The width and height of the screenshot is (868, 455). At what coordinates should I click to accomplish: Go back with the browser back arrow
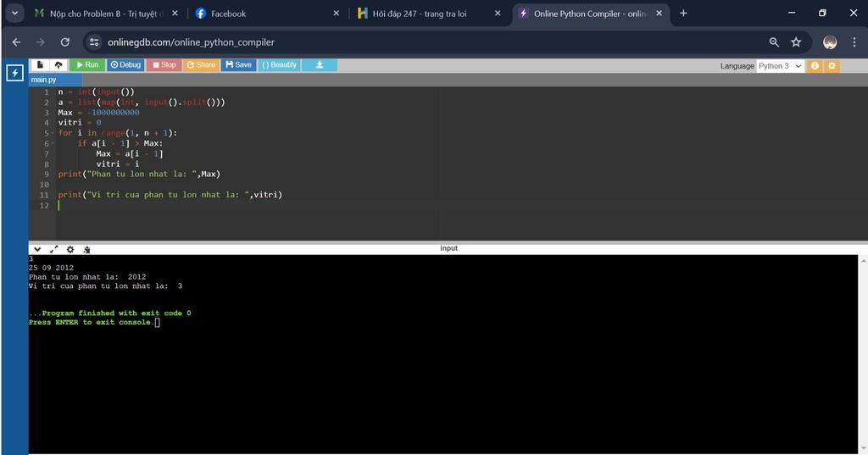tap(17, 42)
